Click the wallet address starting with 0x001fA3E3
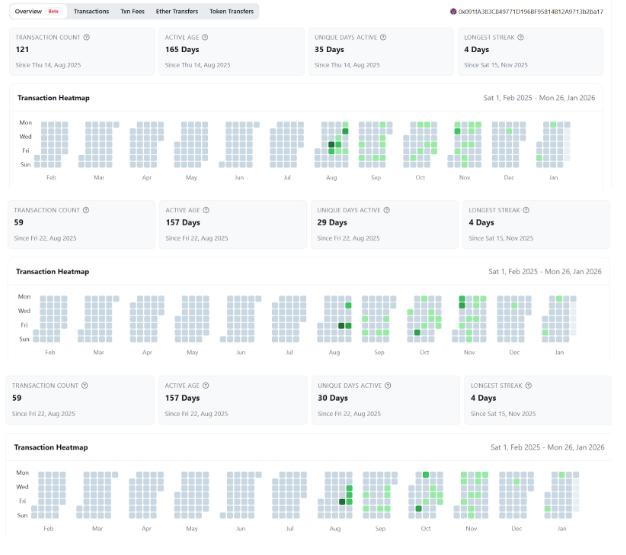The image size is (626, 555). click(530, 11)
